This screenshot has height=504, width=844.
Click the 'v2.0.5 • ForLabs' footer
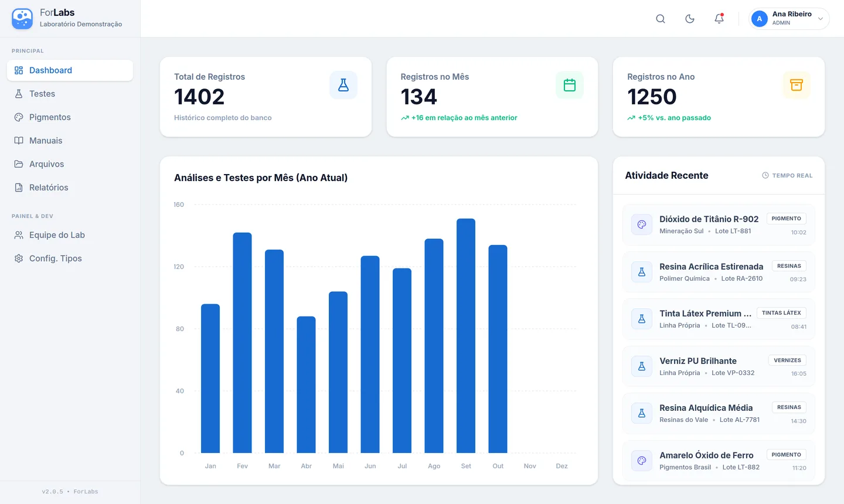click(x=70, y=492)
